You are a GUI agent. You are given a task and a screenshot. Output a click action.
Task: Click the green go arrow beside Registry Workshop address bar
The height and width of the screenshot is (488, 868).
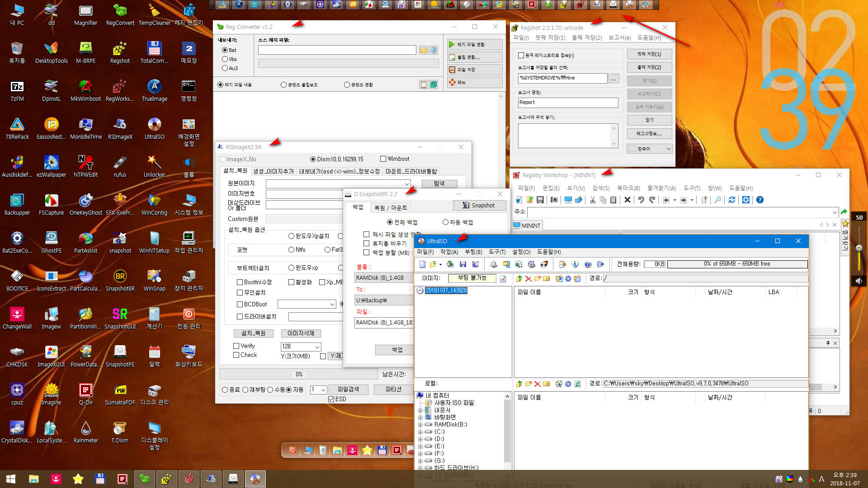[844, 212]
